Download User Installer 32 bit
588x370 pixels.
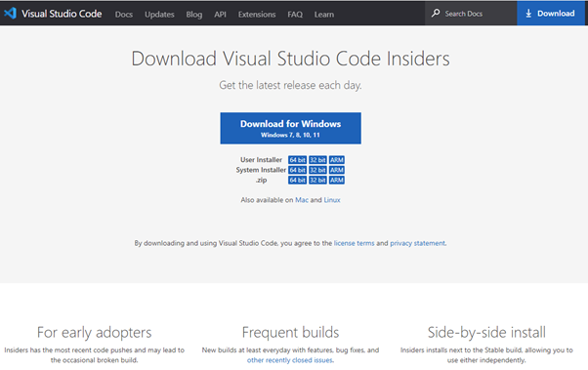pyautogui.click(x=317, y=160)
